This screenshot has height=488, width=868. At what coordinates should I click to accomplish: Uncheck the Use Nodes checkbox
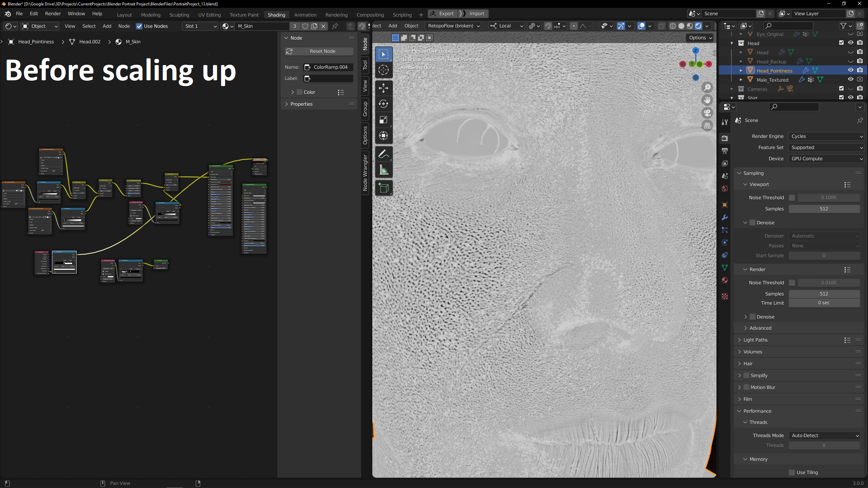coord(139,26)
